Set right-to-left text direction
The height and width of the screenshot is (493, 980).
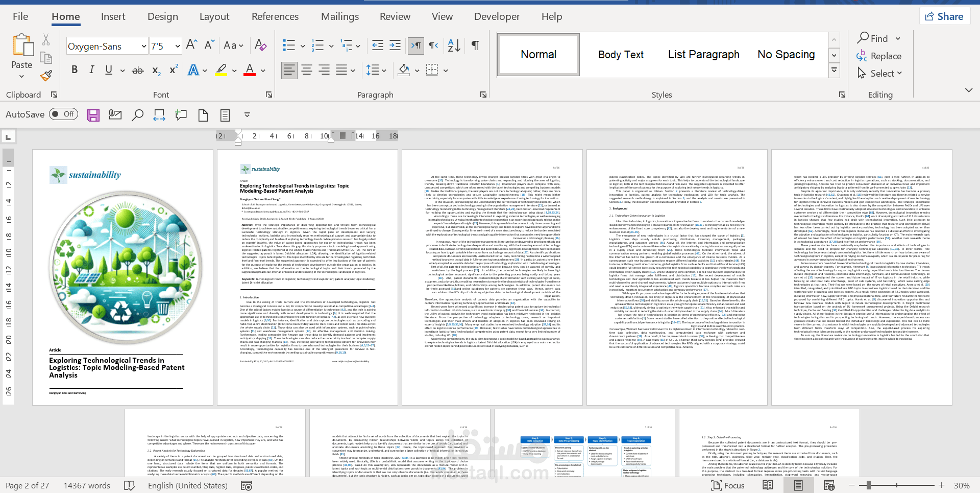click(433, 45)
